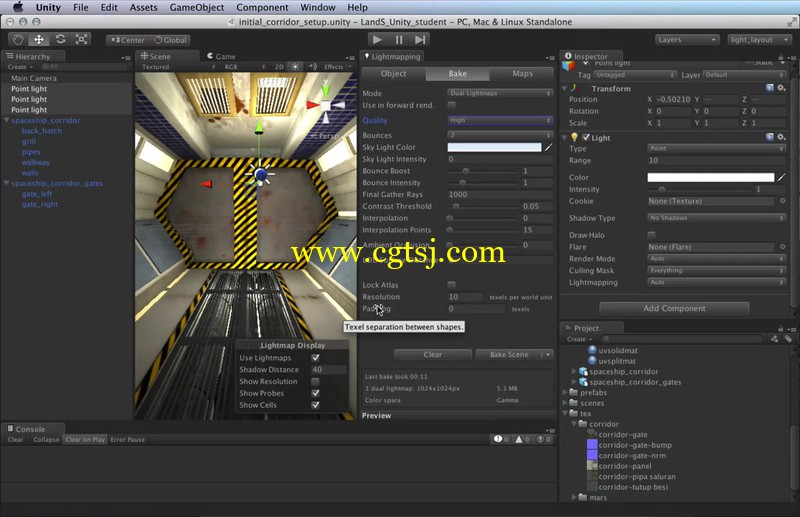The height and width of the screenshot is (517, 800).
Task: Switch to Lightmapping Object tab
Action: [x=393, y=73]
